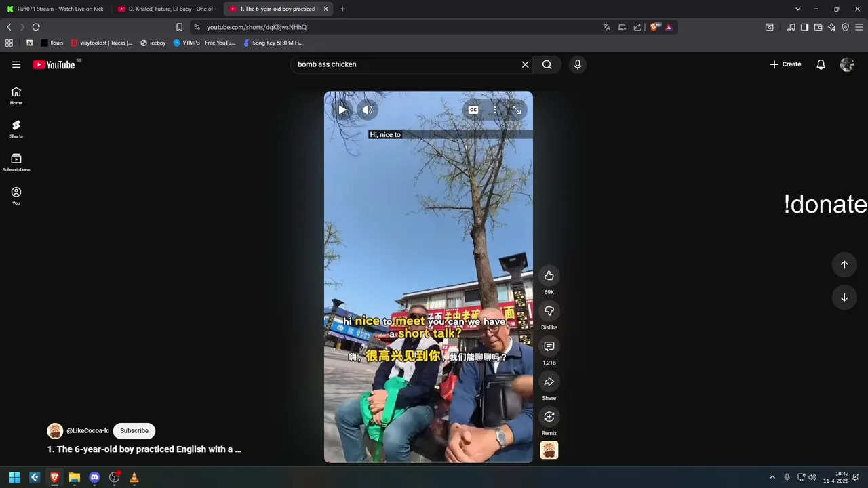Like the Short with thumbs up
868x488 pixels.
pyautogui.click(x=549, y=276)
